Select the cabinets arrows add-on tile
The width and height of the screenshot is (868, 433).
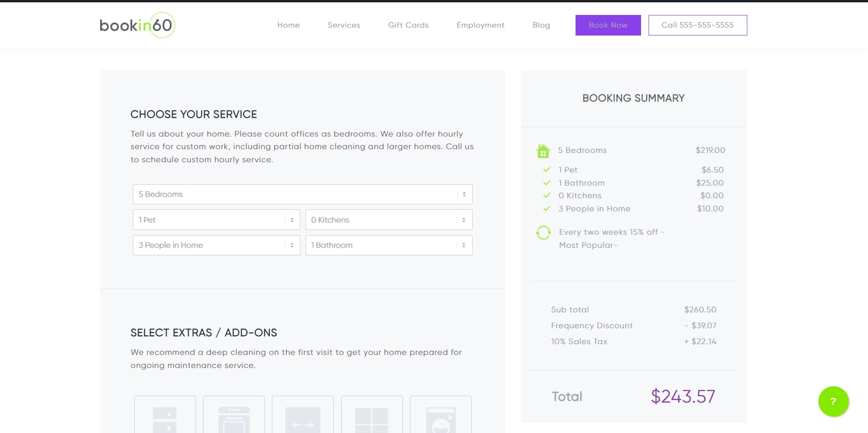pos(303,414)
